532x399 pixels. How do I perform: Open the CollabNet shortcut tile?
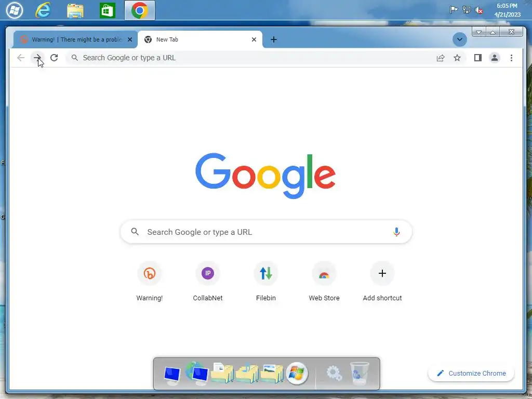pos(208,282)
